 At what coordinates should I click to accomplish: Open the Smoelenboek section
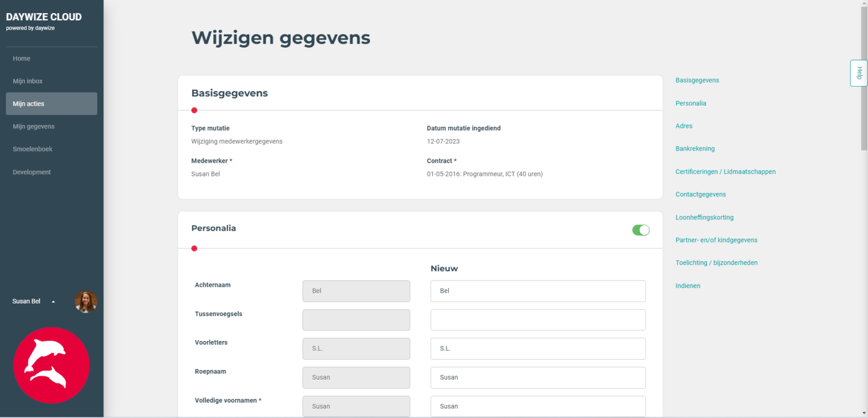coord(31,149)
